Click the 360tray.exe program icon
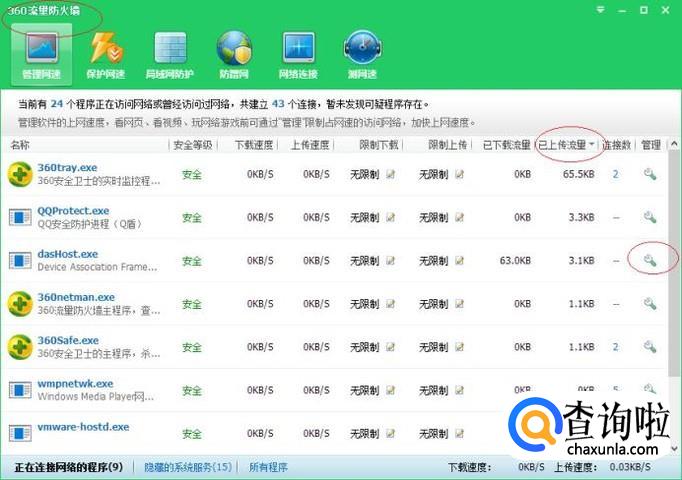This screenshot has height=480, width=682. pos(20,174)
